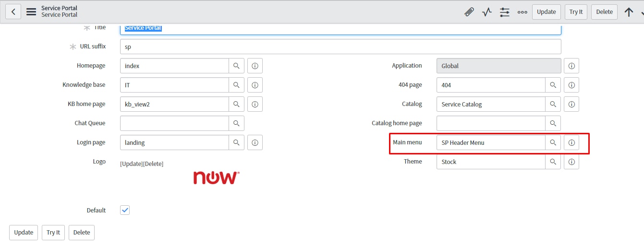
Task: Click Try It button in header
Action: 576,12
